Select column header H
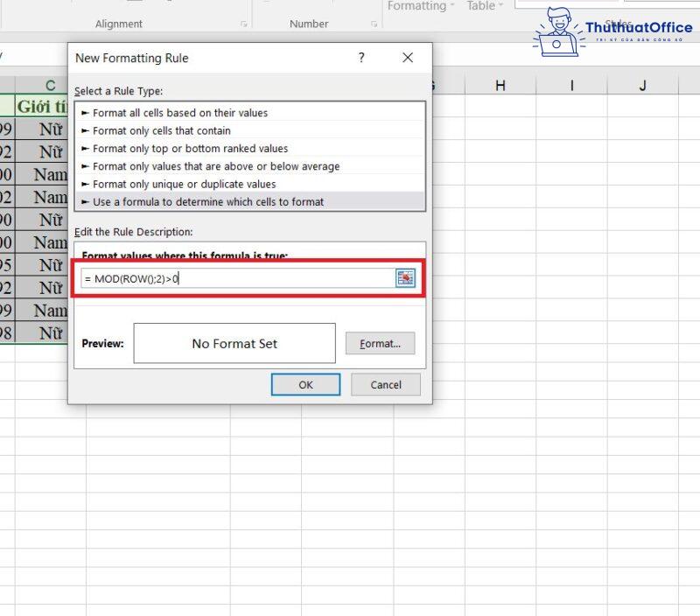The height and width of the screenshot is (616, 700). tap(500, 83)
